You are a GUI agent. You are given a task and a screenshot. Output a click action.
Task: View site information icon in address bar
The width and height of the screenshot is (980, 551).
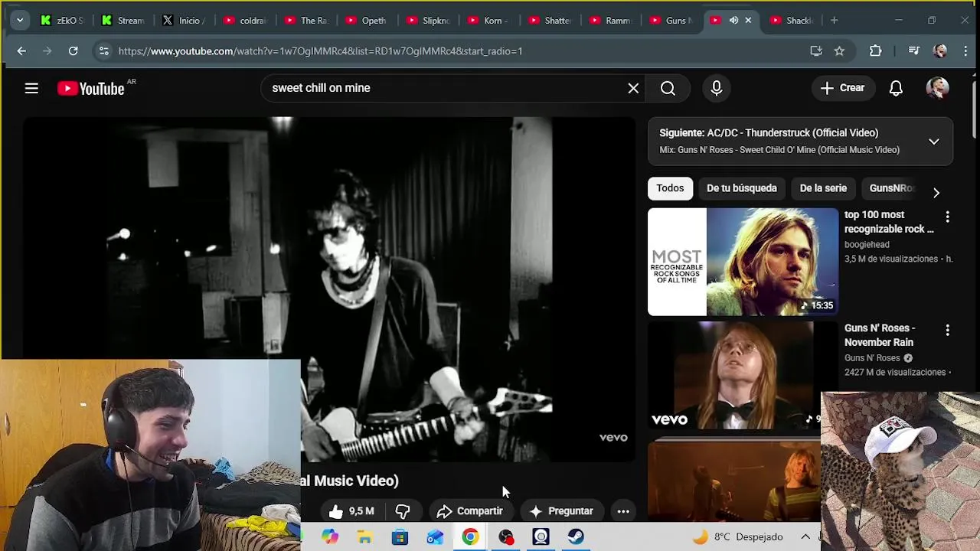[x=103, y=51]
